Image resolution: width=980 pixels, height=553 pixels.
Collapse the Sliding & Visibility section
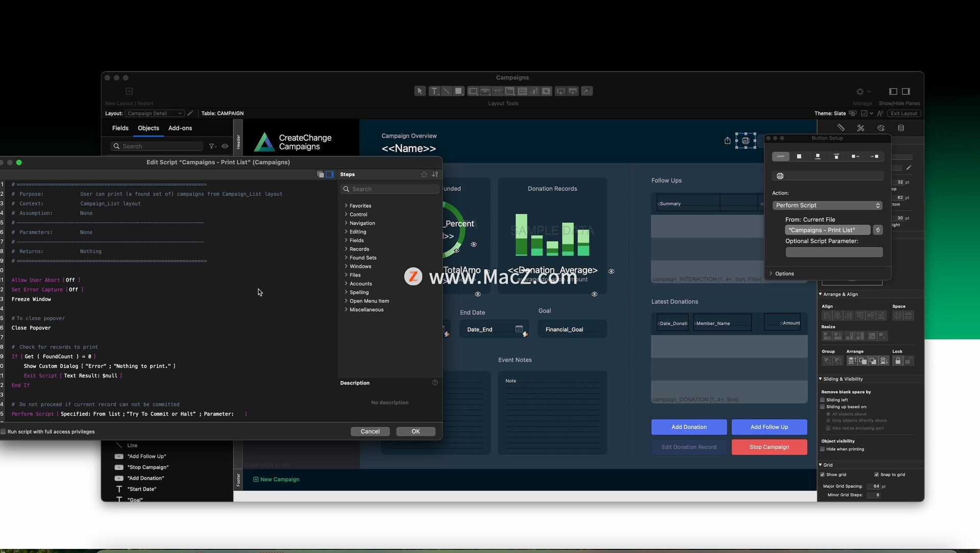pyautogui.click(x=820, y=379)
